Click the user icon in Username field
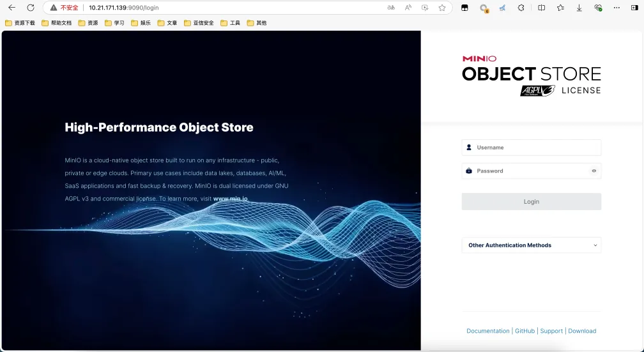Viewport: 644px width, 352px height. pos(469,147)
